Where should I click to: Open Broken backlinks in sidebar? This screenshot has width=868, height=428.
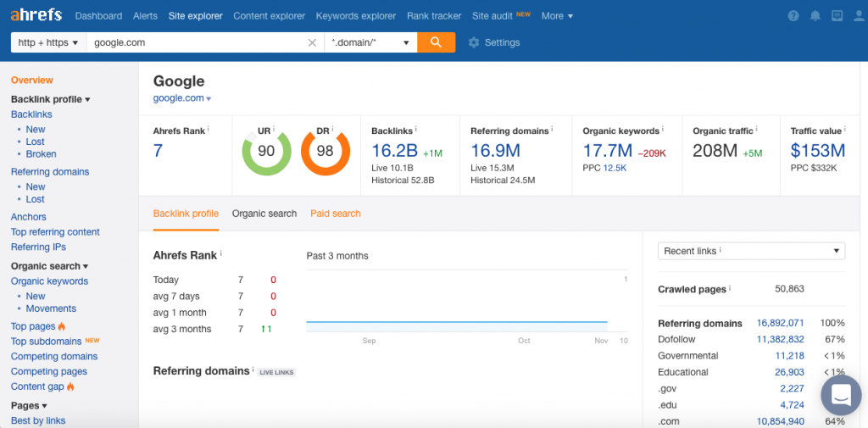pyautogui.click(x=41, y=154)
